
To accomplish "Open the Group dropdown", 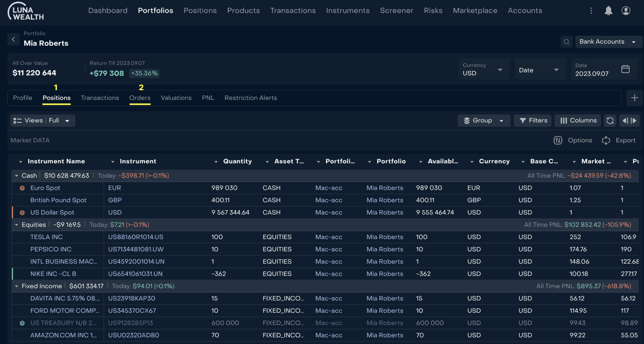I will click(x=484, y=121).
